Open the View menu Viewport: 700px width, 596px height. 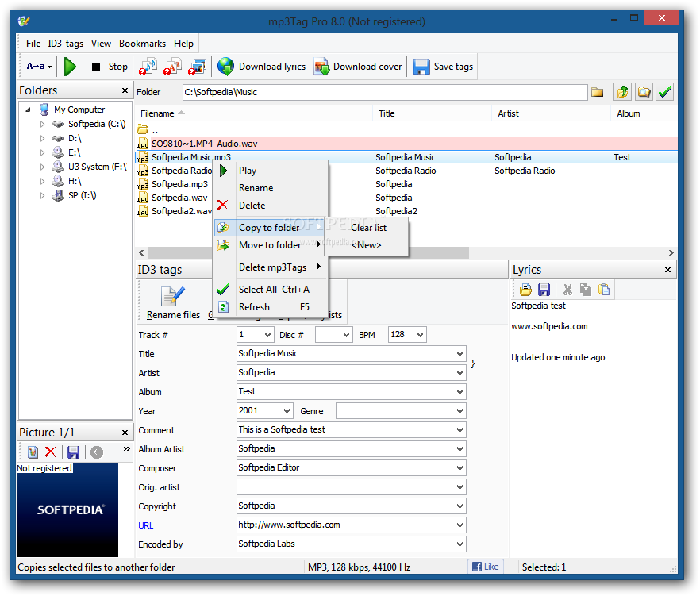click(x=101, y=44)
